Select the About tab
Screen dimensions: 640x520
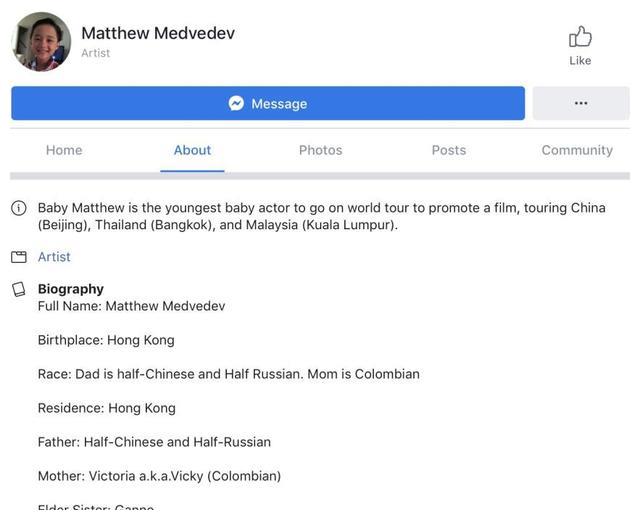coord(192,150)
